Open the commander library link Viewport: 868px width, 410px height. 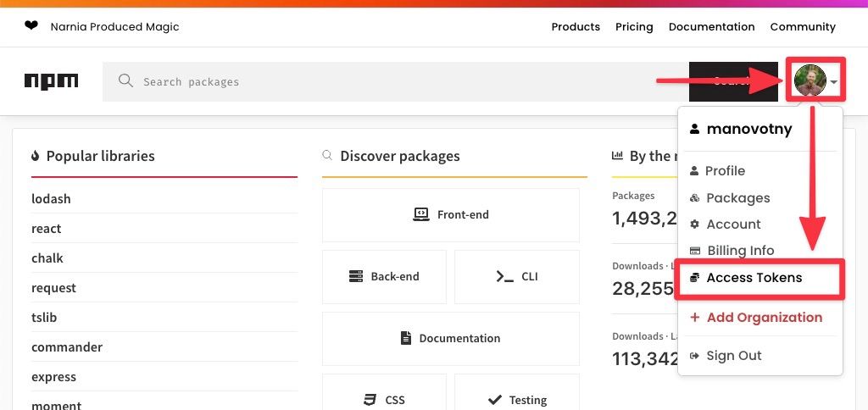pos(67,347)
